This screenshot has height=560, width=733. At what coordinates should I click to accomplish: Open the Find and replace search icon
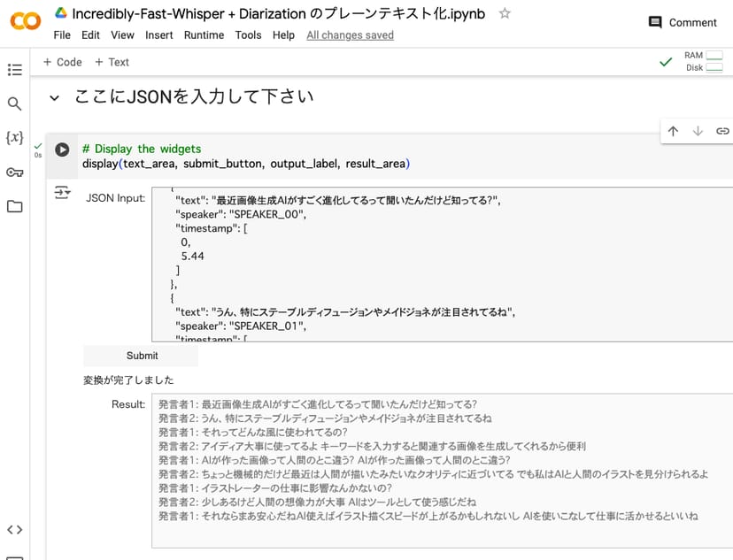click(x=14, y=104)
